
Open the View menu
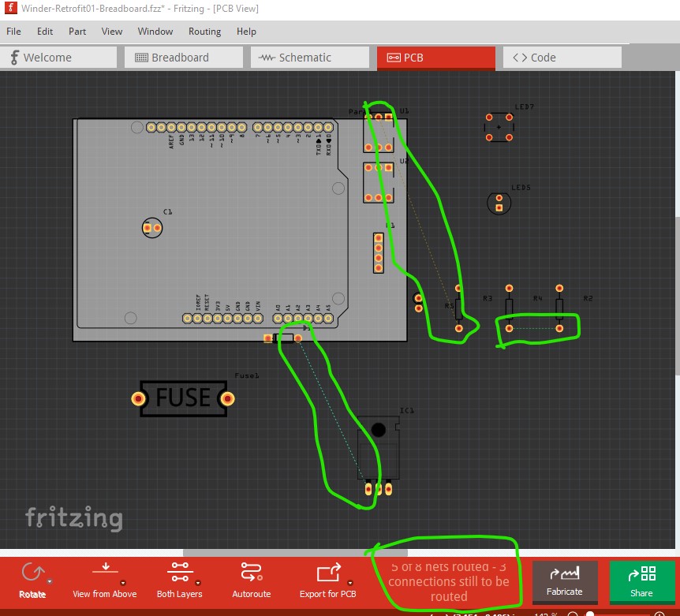pyautogui.click(x=112, y=32)
